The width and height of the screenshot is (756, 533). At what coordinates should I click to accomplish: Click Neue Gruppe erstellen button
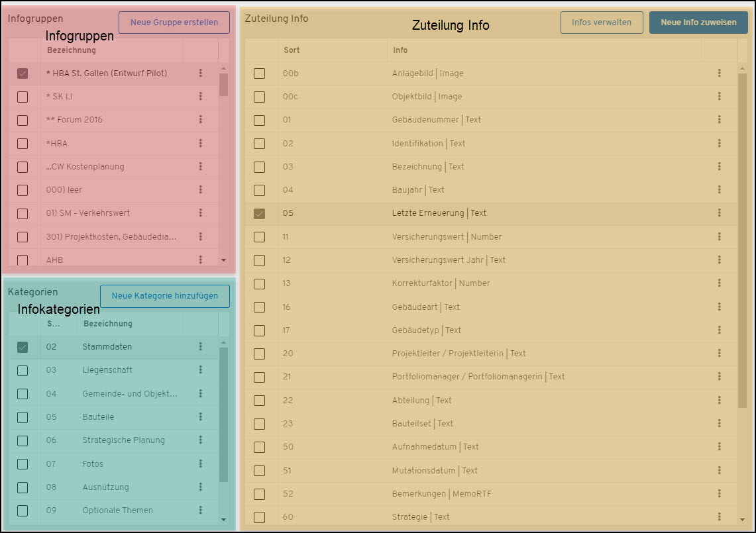click(174, 23)
